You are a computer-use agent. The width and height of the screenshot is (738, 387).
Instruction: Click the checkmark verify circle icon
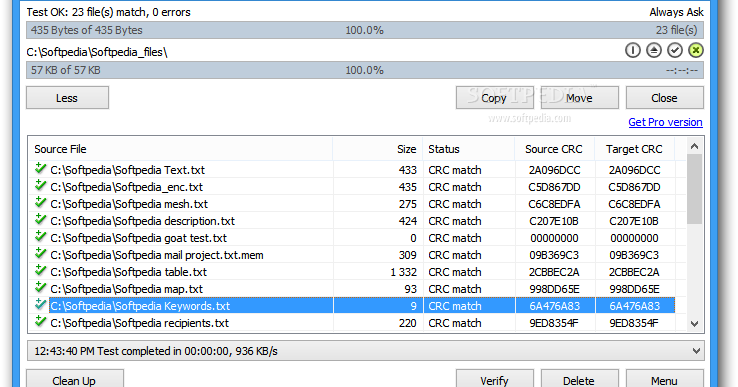[675, 50]
